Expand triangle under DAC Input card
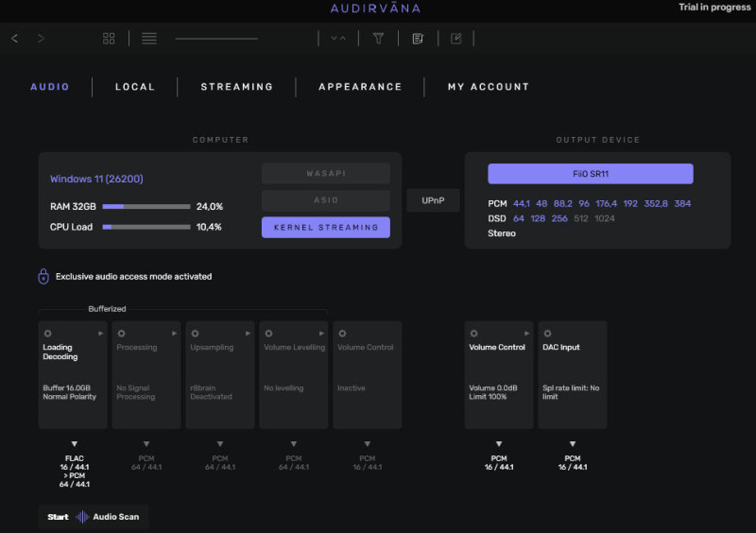 573,444
